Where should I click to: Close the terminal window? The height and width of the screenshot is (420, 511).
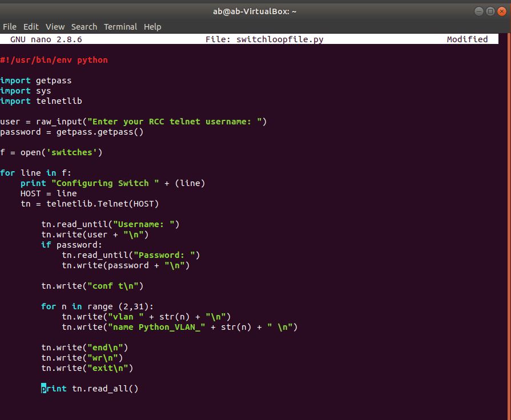502,11
